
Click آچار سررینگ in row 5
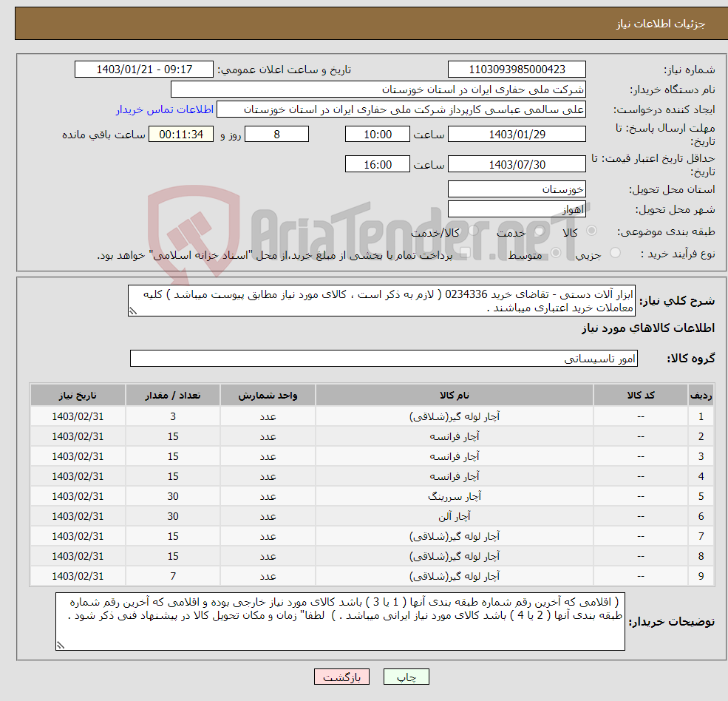(x=455, y=497)
